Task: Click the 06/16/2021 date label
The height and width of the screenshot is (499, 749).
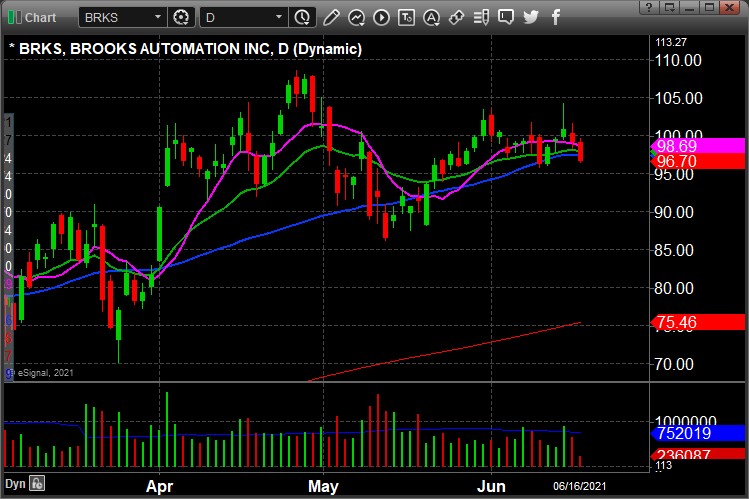Action: 579,486
